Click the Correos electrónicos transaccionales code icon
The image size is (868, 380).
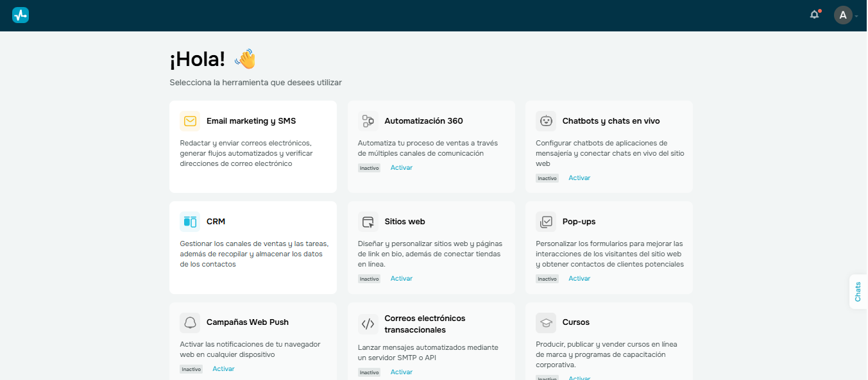368,324
